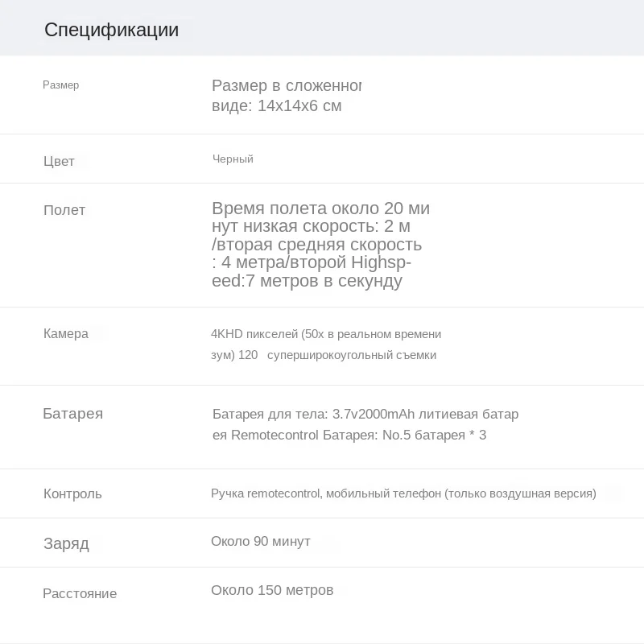Select the Батарея row label
This screenshot has width=644, height=644.
tap(72, 414)
